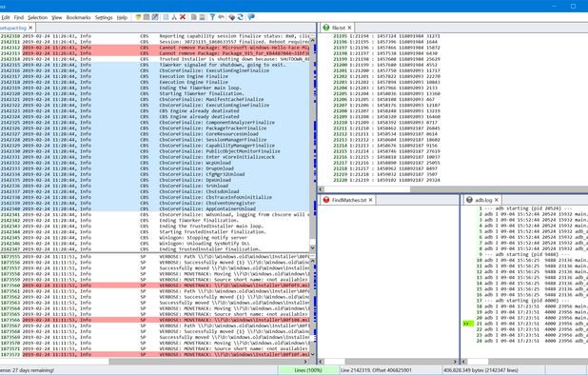Click the green Lines (100%) progress indicator
This screenshot has height=375, width=588.
308,370
